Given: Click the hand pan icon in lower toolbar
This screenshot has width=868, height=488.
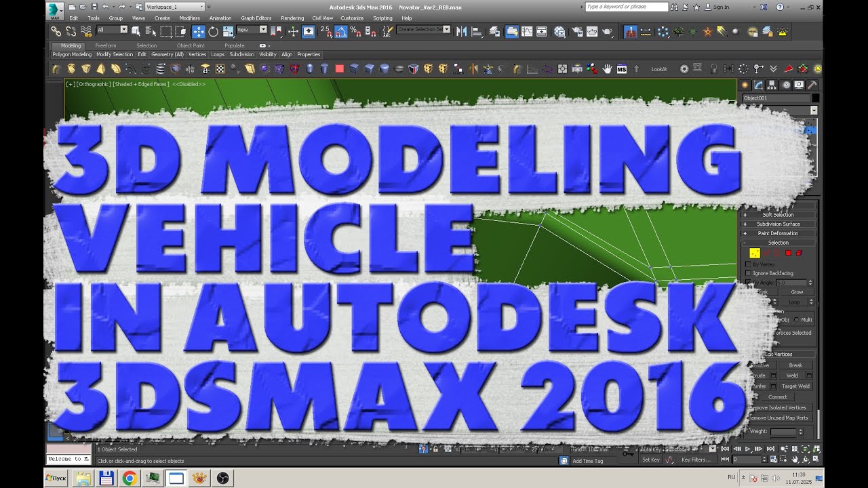Looking at the screenshot, I should tap(607, 68).
